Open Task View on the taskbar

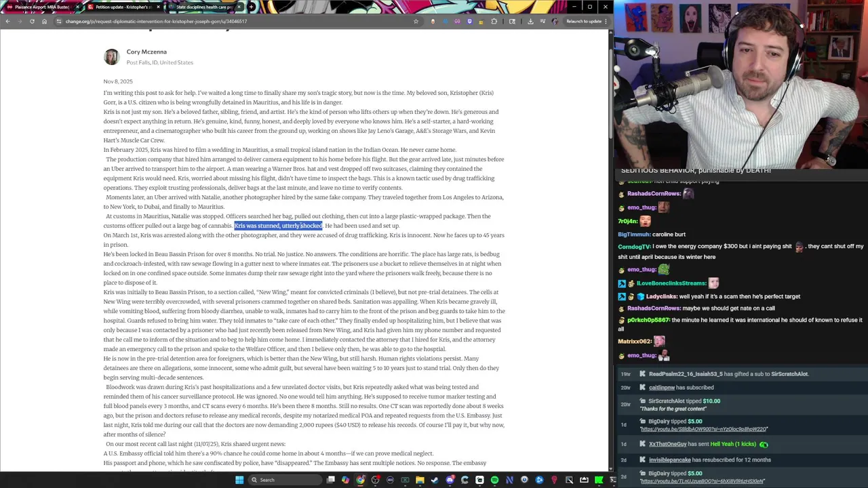click(330, 480)
